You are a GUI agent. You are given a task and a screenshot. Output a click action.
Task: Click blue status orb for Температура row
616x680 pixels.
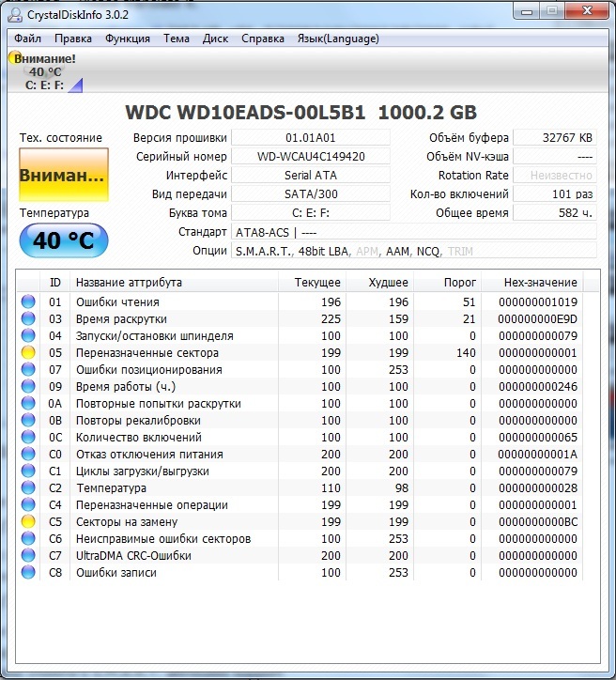(28, 488)
